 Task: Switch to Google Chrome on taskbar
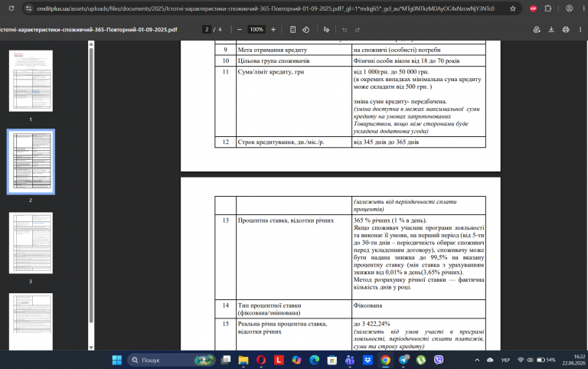click(385, 360)
